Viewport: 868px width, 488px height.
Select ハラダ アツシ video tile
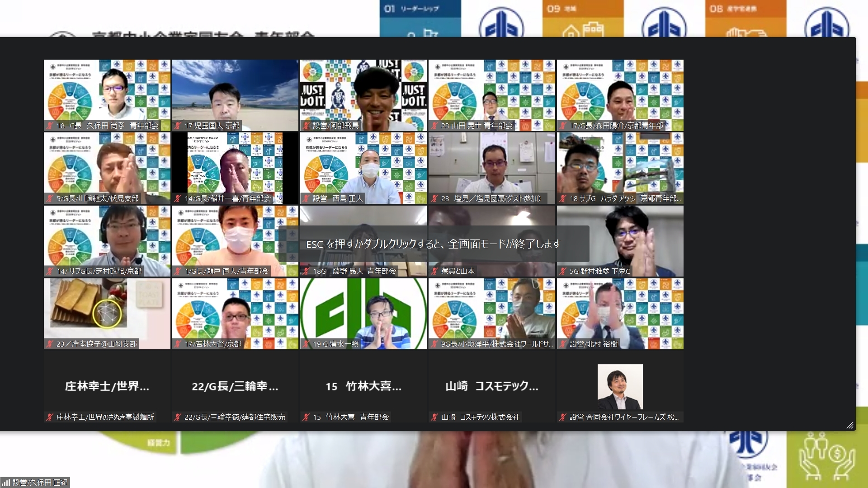point(620,168)
